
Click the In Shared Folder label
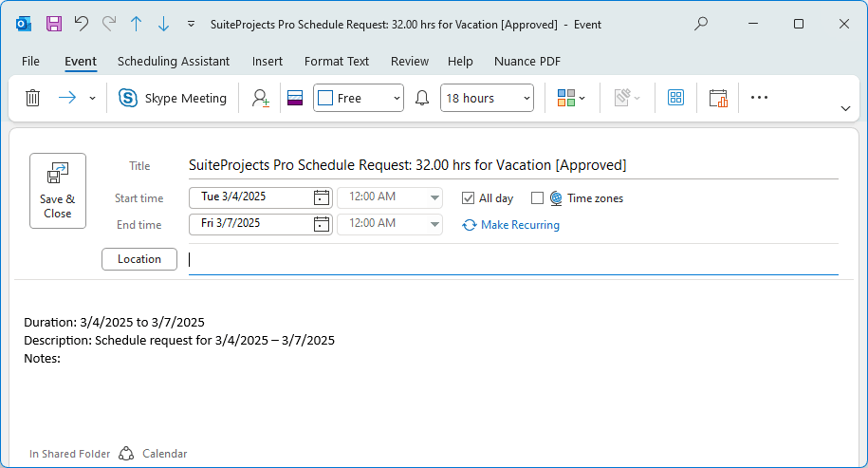(70, 454)
